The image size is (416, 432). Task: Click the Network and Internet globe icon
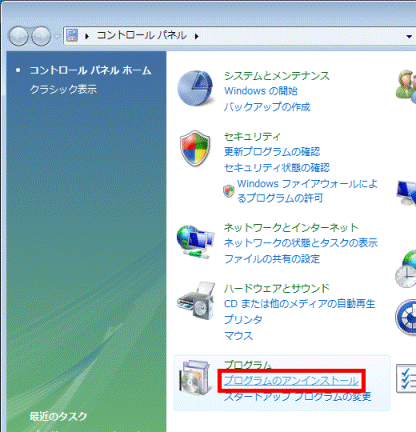coord(195,241)
